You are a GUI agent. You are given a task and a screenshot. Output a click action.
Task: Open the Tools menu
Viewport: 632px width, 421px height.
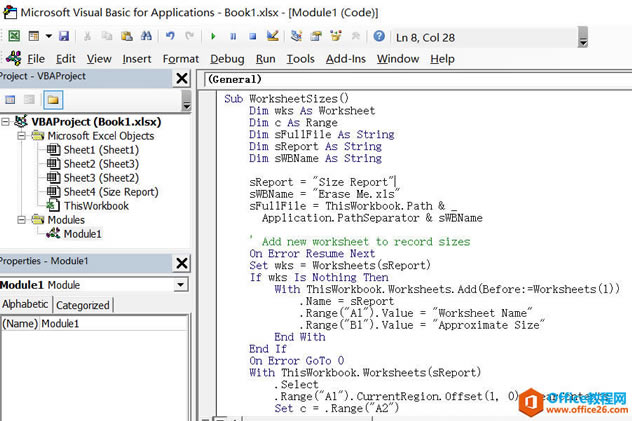pyautogui.click(x=300, y=59)
